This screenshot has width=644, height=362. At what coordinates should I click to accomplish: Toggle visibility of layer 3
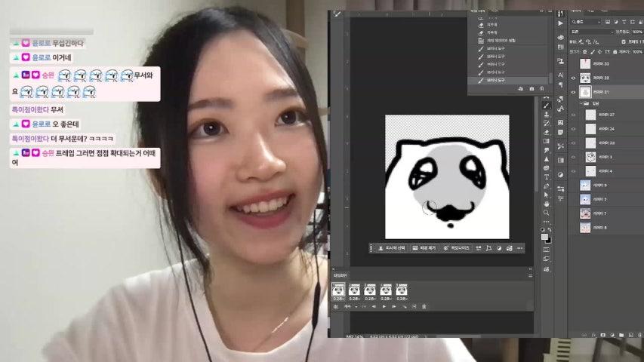click(573, 157)
